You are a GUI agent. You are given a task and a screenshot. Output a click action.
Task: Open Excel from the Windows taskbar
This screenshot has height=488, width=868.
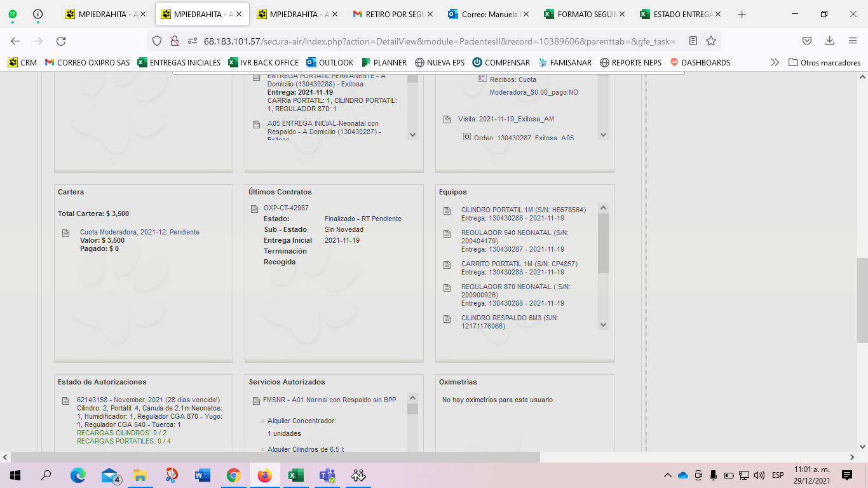tap(295, 475)
